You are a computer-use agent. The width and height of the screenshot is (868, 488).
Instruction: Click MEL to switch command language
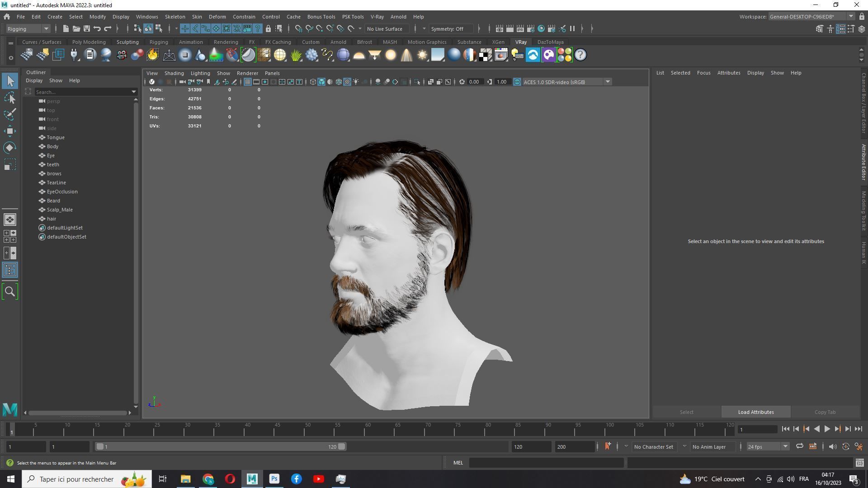pos(458,463)
